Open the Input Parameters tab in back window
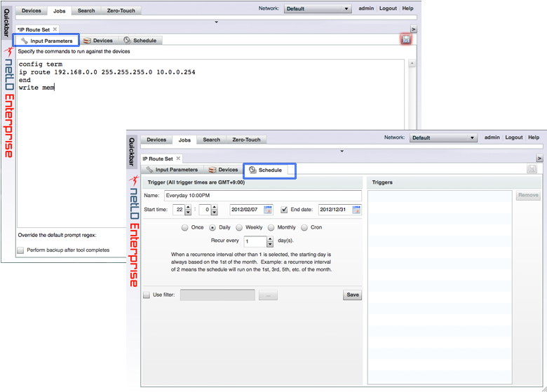The height and width of the screenshot is (392, 547). (47, 41)
